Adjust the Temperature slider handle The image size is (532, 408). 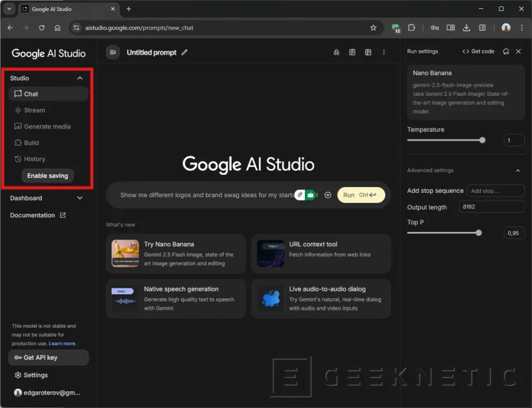tap(482, 140)
